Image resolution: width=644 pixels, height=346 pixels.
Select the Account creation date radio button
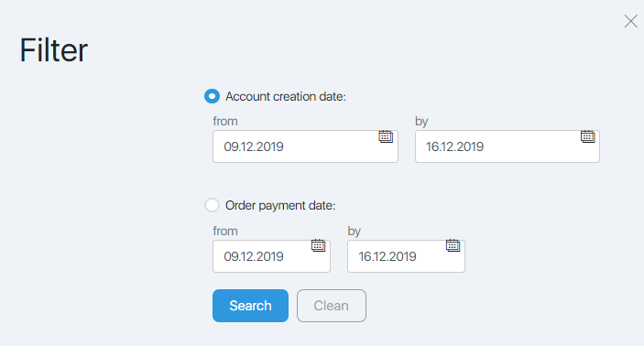pos(212,96)
